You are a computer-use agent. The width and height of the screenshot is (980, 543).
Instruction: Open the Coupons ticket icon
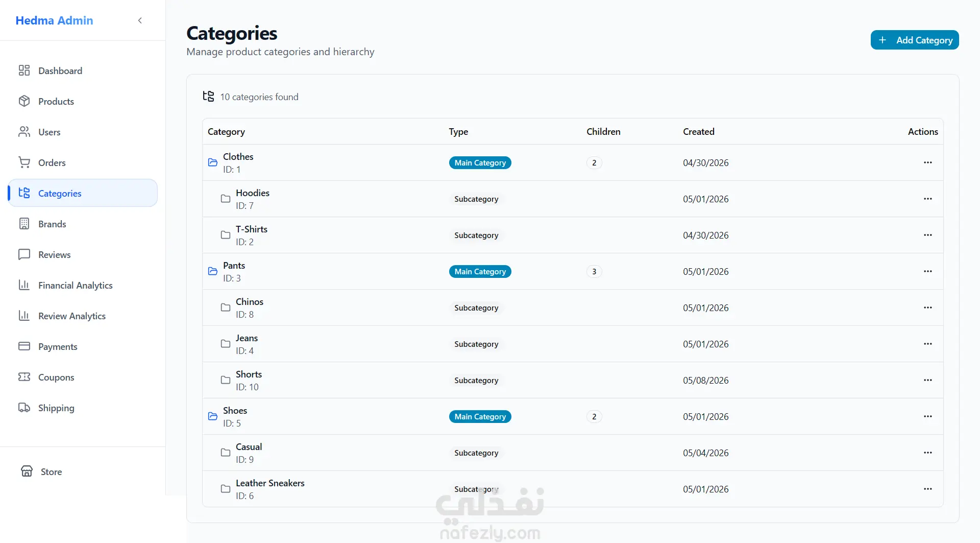(x=24, y=377)
